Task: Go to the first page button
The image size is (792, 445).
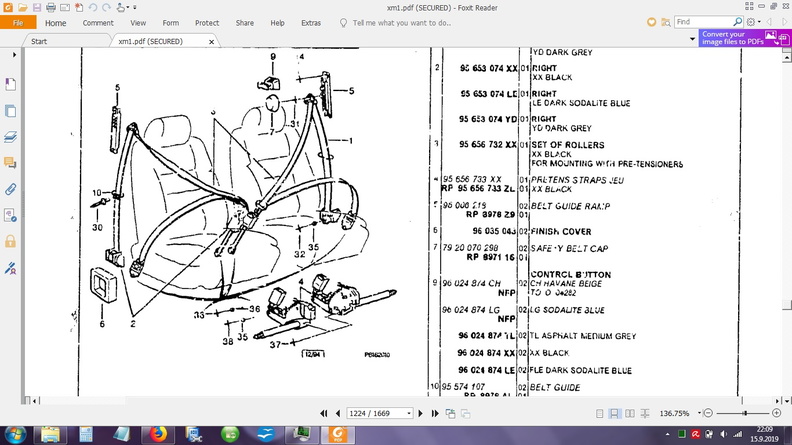Action: click(323, 413)
